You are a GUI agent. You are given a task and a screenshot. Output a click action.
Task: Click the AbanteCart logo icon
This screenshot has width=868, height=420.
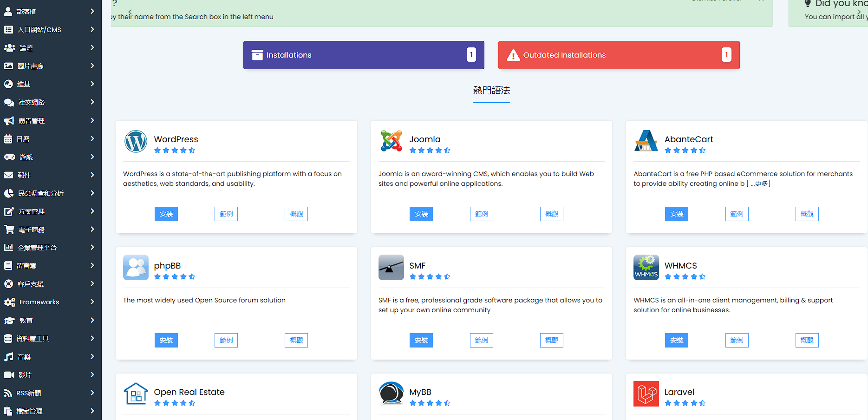pyautogui.click(x=646, y=141)
